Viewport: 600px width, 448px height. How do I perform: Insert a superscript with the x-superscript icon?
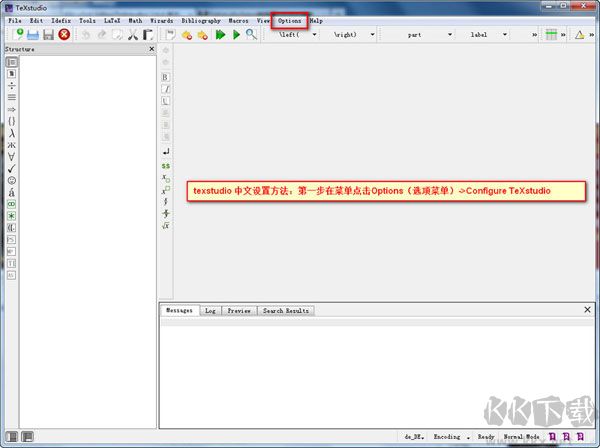pos(166,190)
